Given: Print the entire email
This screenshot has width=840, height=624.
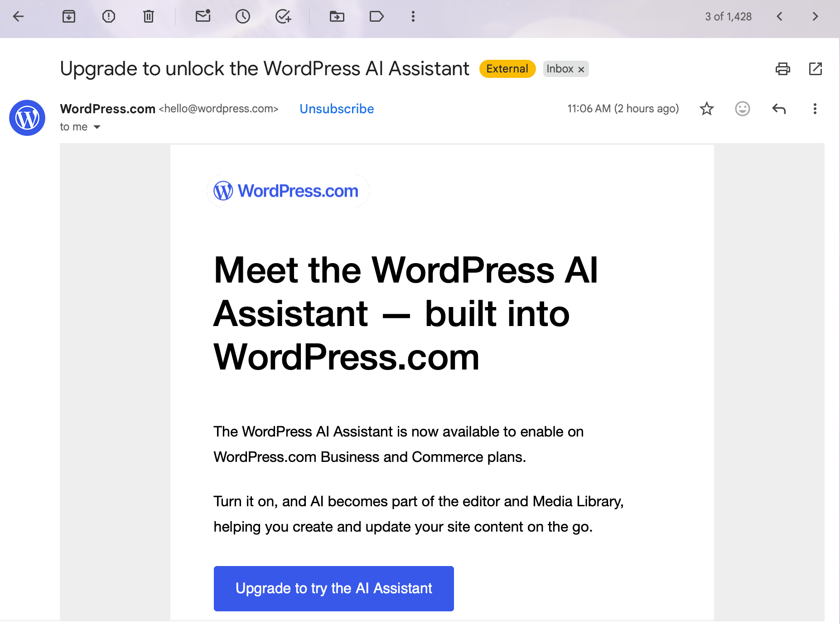Looking at the screenshot, I should tap(782, 69).
